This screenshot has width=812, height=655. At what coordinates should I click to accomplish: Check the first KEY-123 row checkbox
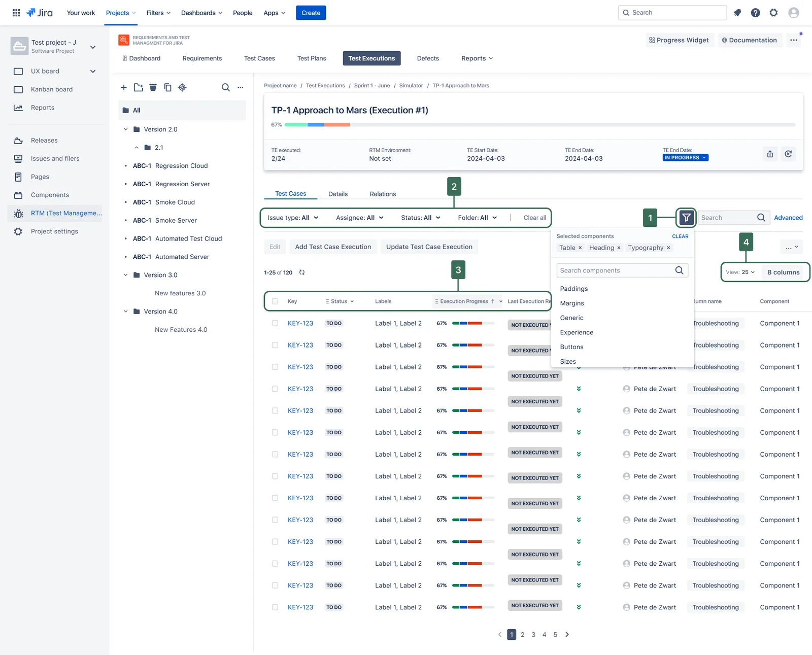click(275, 323)
